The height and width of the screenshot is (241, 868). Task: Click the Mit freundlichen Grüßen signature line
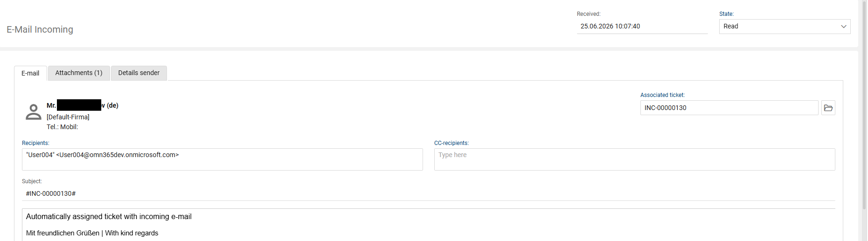(x=92, y=233)
